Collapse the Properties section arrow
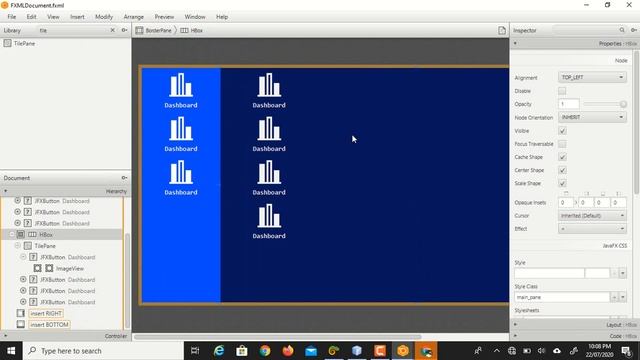The image size is (640, 360). pyautogui.click(x=515, y=43)
